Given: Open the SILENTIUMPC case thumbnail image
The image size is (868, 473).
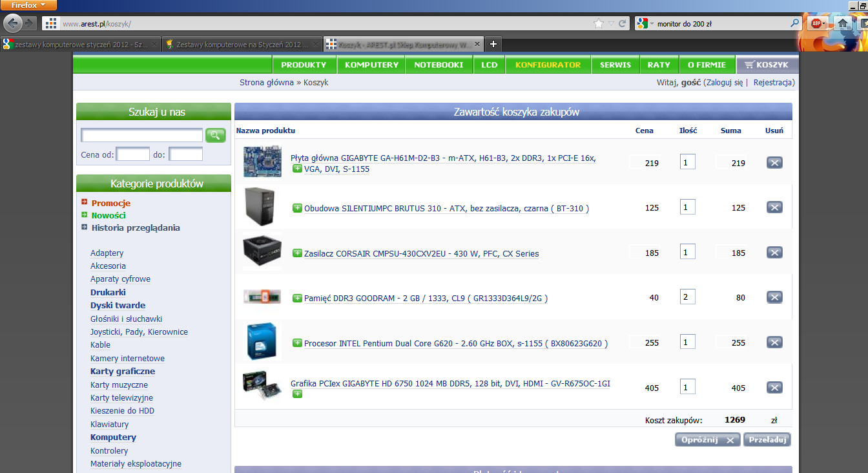Looking at the screenshot, I should [261, 206].
